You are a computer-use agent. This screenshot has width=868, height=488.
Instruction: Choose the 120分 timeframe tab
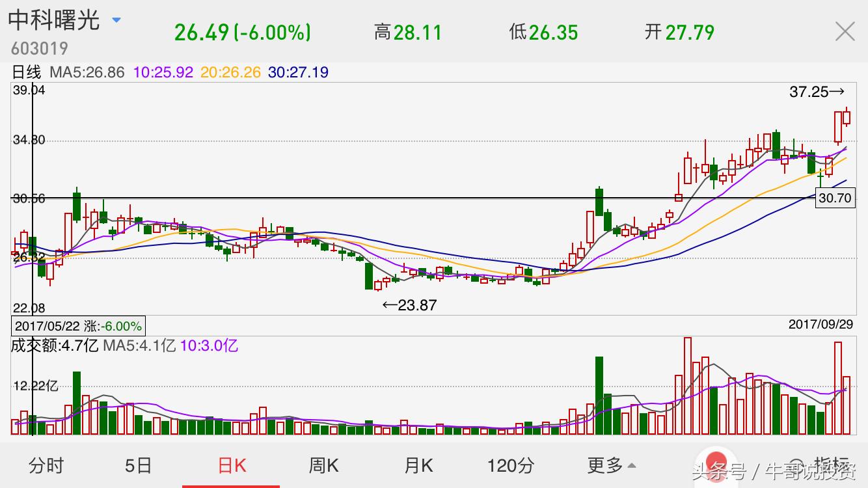point(511,465)
